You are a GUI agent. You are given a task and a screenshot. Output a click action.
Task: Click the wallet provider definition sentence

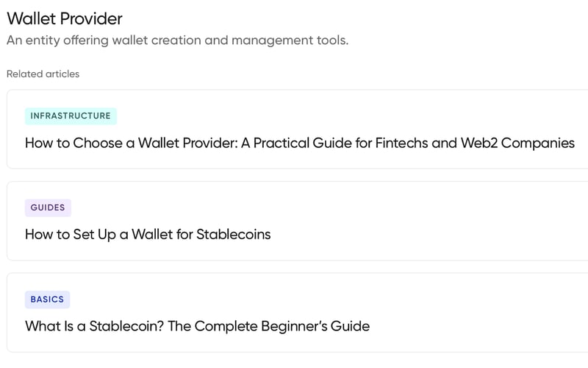click(x=177, y=40)
